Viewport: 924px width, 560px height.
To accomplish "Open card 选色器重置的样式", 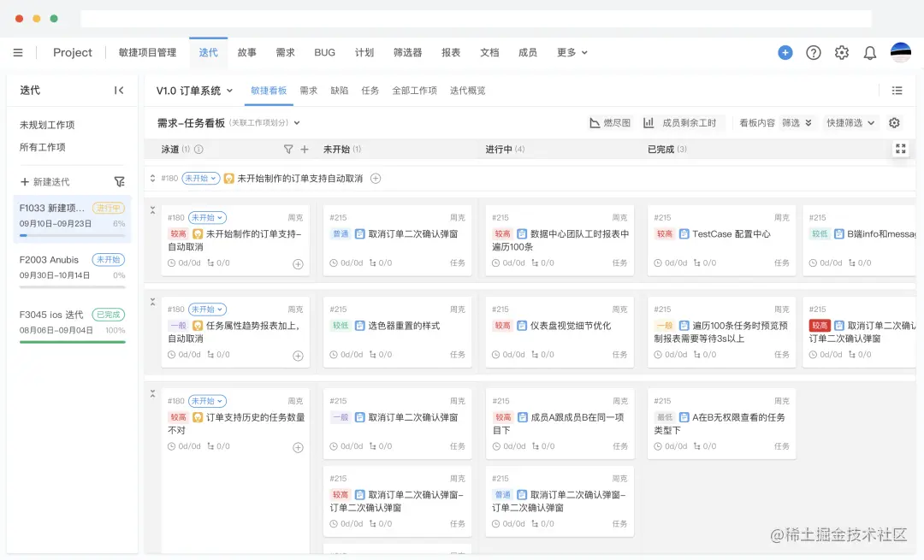I will (397, 332).
